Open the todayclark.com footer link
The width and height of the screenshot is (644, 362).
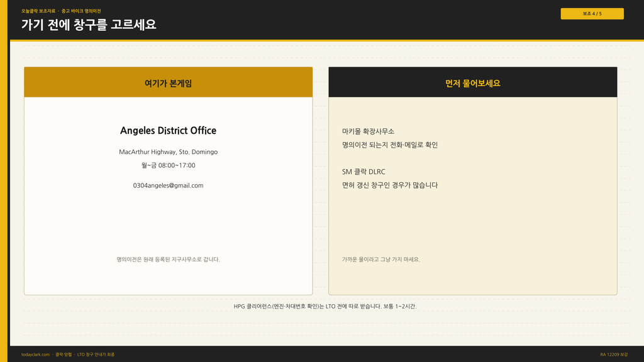coord(35,354)
